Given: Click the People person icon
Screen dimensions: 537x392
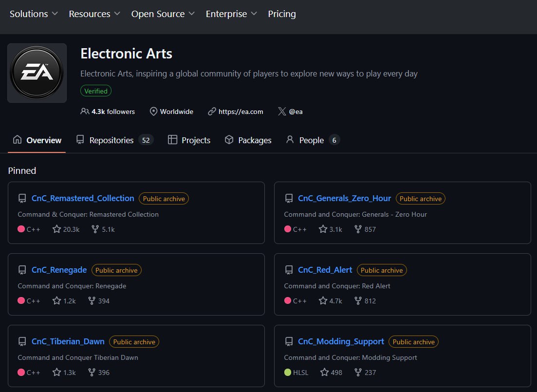Looking at the screenshot, I should pos(290,139).
